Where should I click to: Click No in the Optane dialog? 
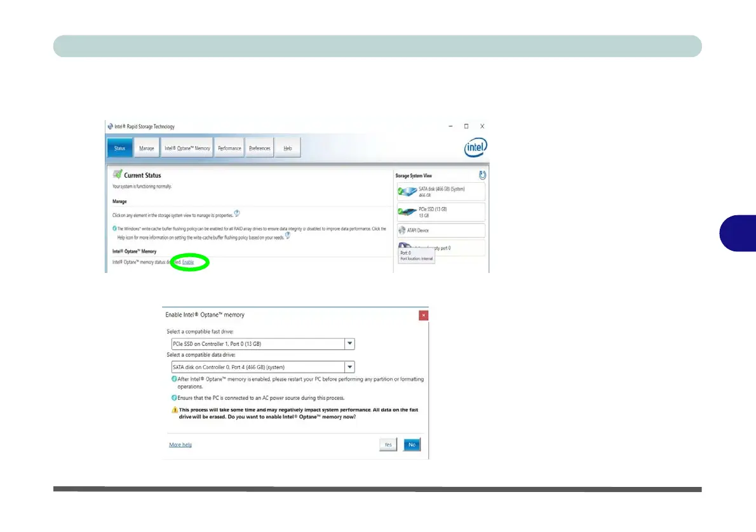point(412,444)
